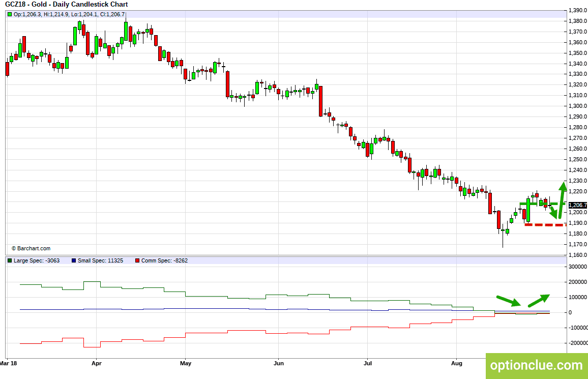Click the 1,260.0 price axis label
The height and width of the screenshot is (379, 588).
click(x=578, y=149)
